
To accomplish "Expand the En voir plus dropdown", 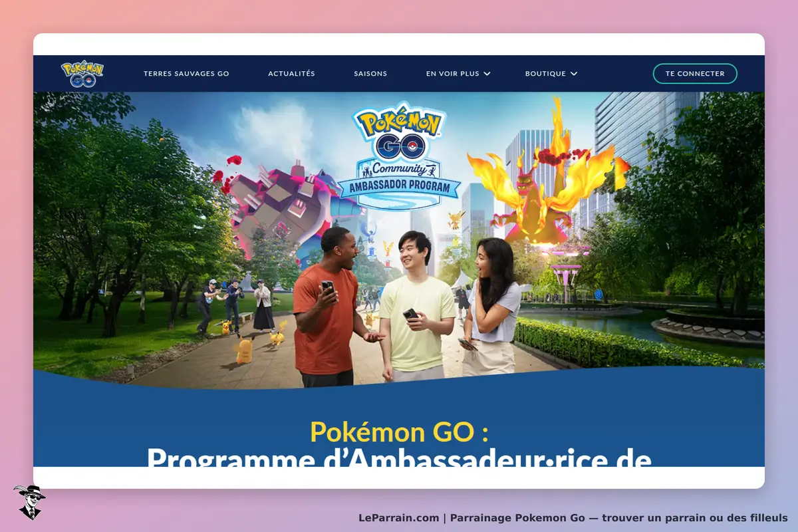I will pos(458,74).
